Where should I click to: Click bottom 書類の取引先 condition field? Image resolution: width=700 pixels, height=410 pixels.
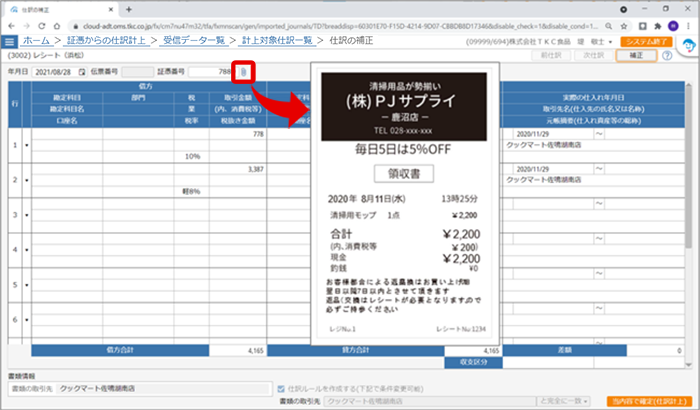click(430, 401)
